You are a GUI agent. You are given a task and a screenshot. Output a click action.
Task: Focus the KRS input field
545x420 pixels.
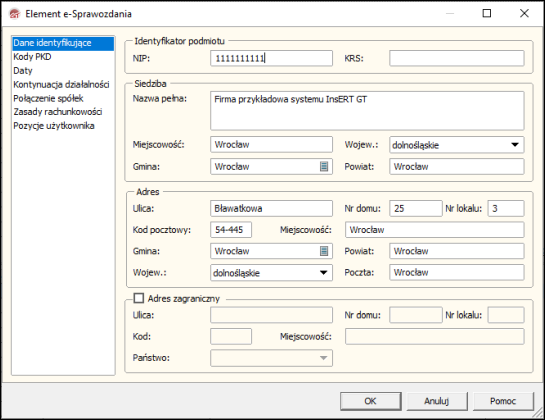click(x=456, y=58)
